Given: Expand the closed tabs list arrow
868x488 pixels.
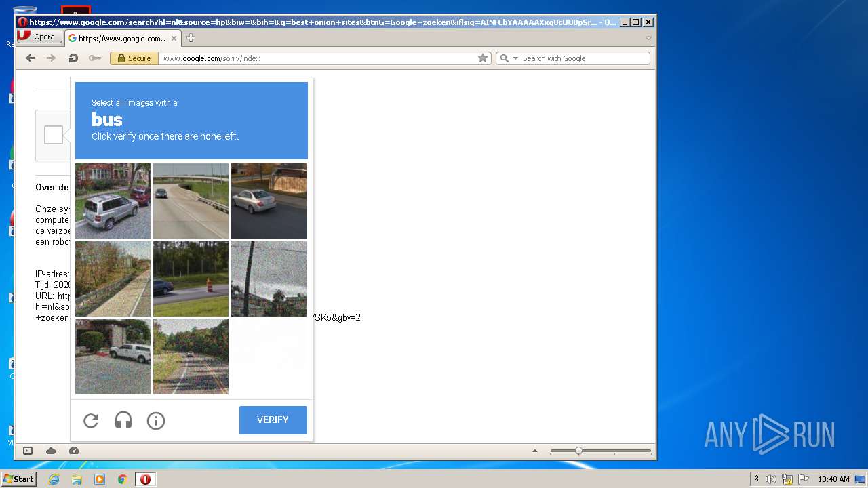Looking at the screenshot, I should point(648,38).
